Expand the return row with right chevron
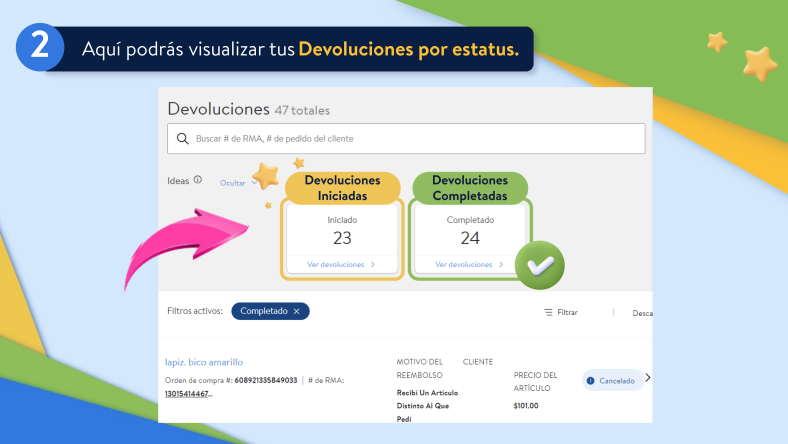 [647, 378]
